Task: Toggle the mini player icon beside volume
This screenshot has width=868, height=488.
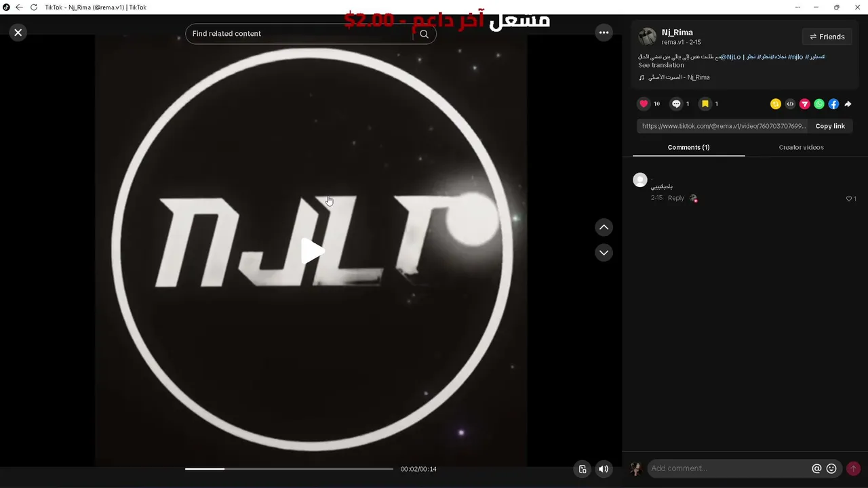Action: [583, 469]
